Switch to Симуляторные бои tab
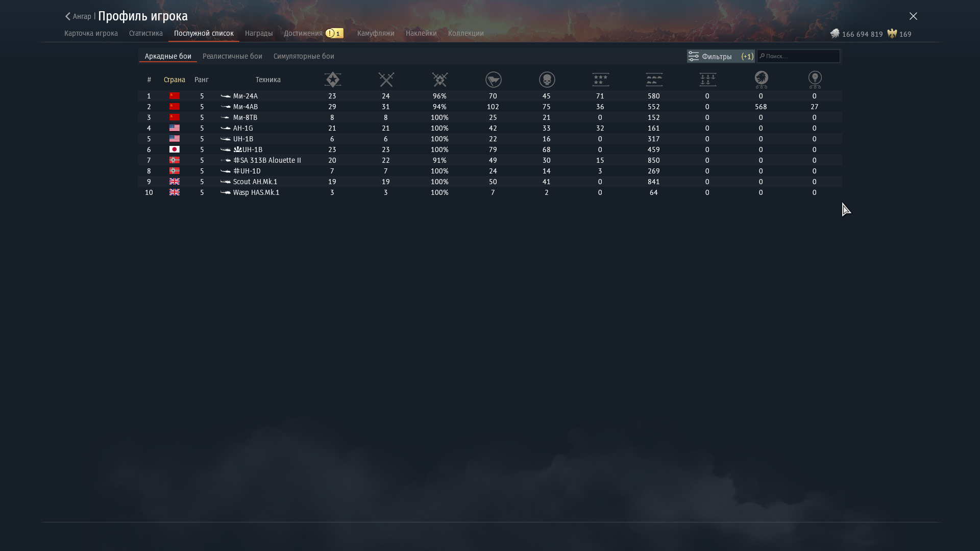 304,56
